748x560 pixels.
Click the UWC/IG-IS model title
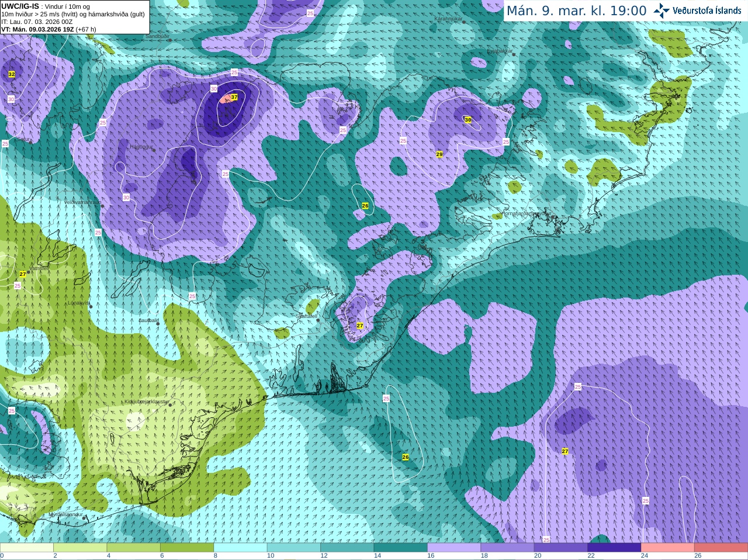coord(20,6)
